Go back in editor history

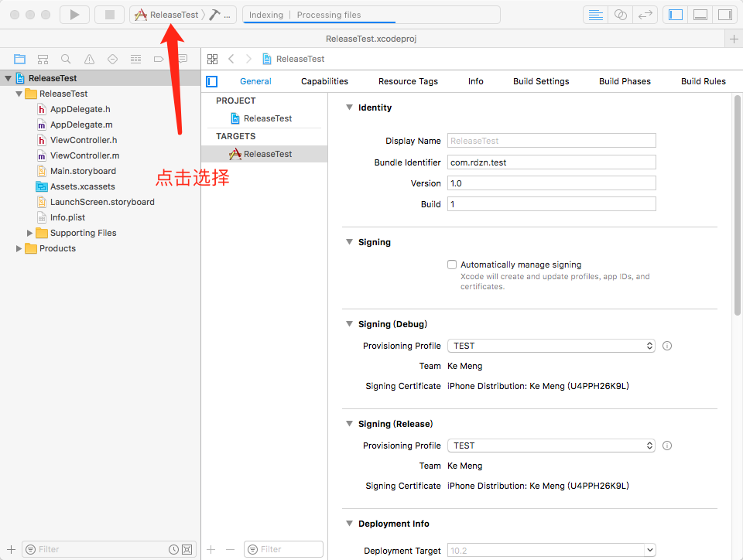coord(231,60)
